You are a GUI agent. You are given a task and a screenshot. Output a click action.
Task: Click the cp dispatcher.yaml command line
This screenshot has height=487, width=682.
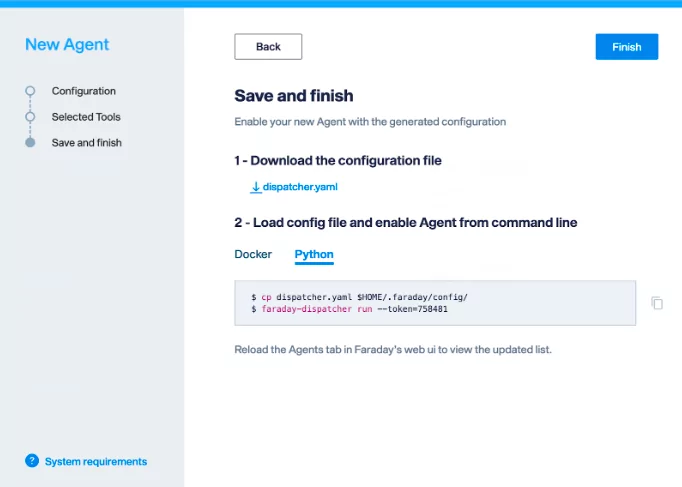pyautogui.click(x=359, y=297)
